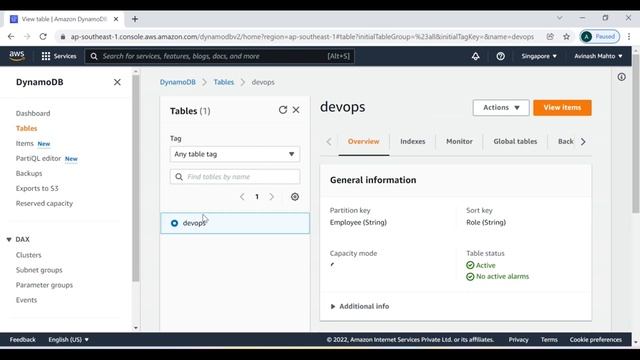Click the sidebar vertical scrollbar
The image size is (640, 360).
coord(136,178)
